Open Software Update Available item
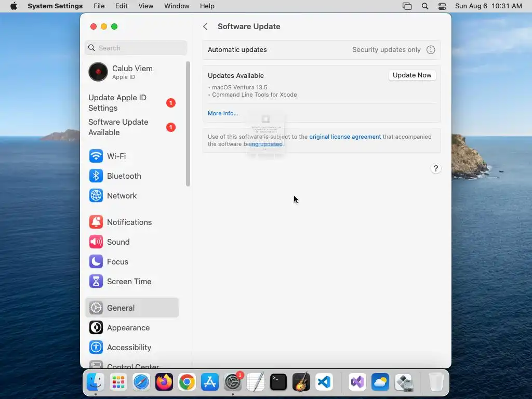Image resolution: width=532 pixels, height=399 pixels. pos(131,127)
